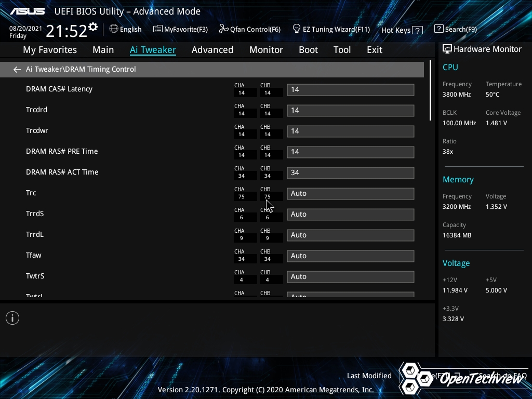Viewport: 532px width, 399px height.
Task: Click the Trc label
Action: pos(31,193)
